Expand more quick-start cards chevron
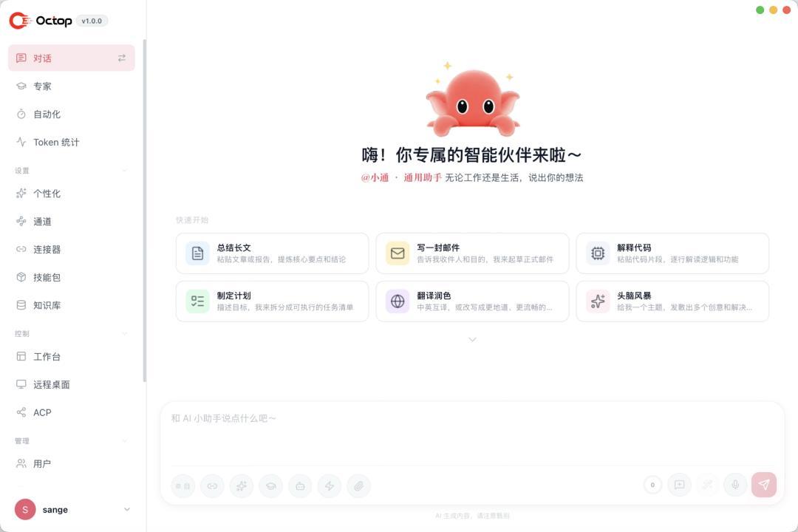 [x=472, y=339]
